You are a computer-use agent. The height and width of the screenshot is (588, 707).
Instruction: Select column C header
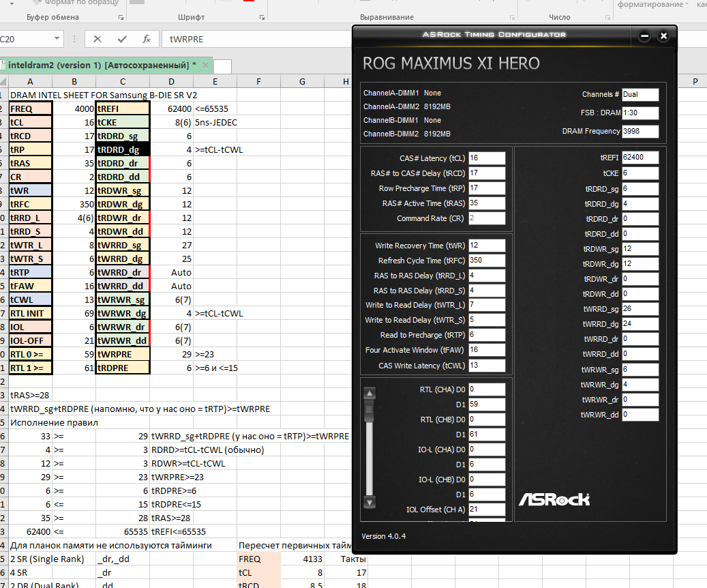[123, 82]
